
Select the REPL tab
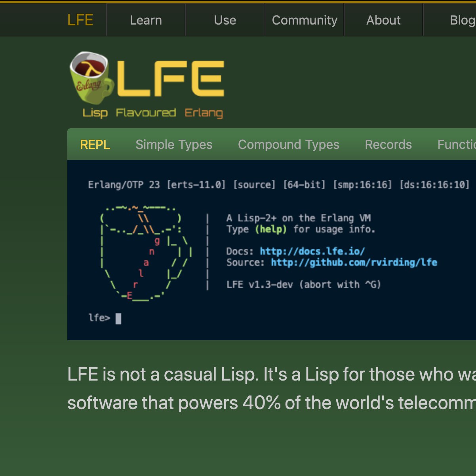pos(95,145)
